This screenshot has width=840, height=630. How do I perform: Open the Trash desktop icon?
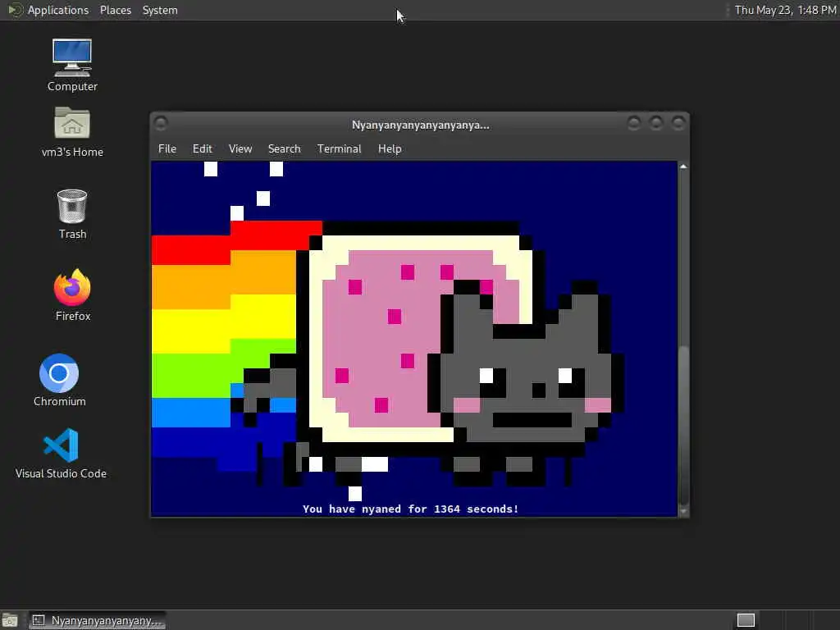[72, 214]
